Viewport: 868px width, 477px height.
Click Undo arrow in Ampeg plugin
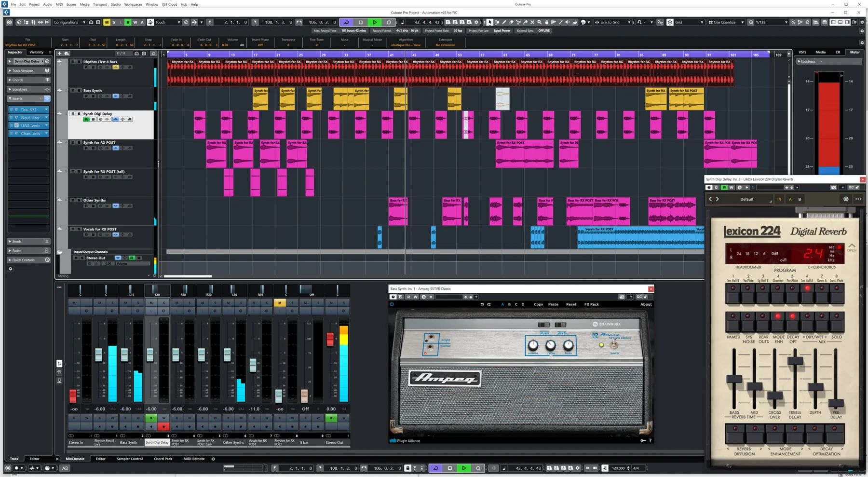click(482, 304)
